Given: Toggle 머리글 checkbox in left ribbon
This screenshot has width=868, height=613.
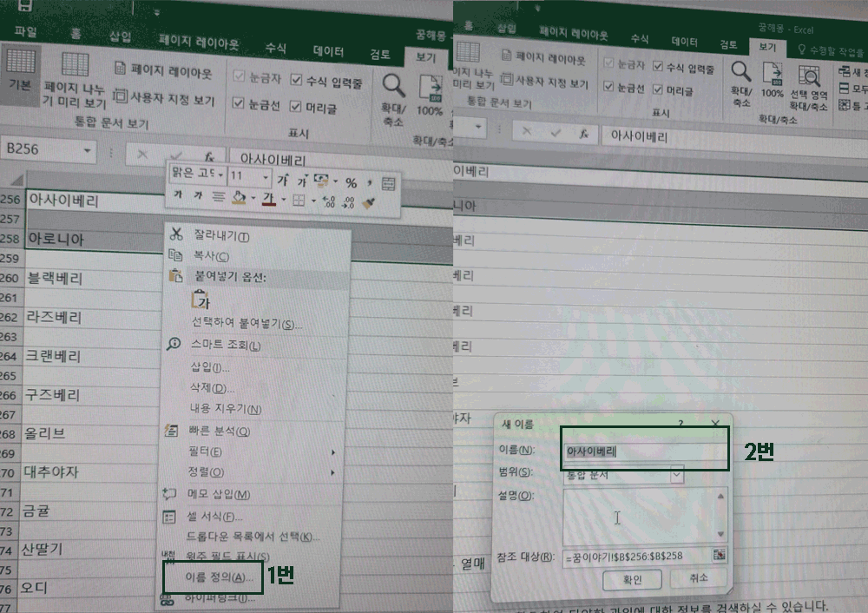Looking at the screenshot, I should [x=296, y=106].
